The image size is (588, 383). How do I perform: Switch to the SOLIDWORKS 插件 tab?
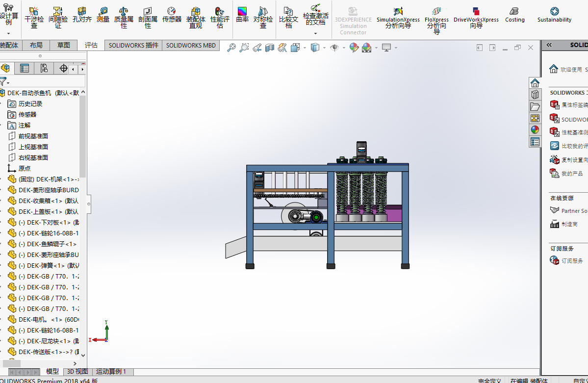click(x=133, y=46)
